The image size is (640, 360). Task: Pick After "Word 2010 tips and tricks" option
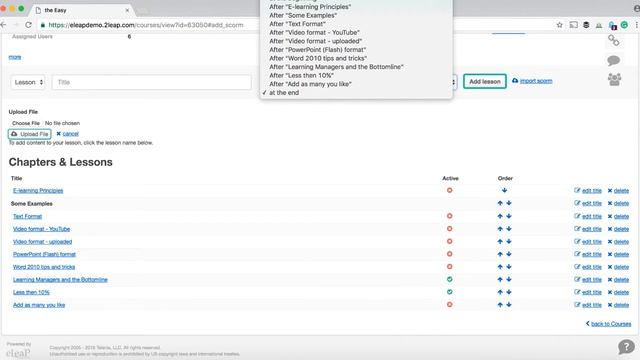(318, 58)
